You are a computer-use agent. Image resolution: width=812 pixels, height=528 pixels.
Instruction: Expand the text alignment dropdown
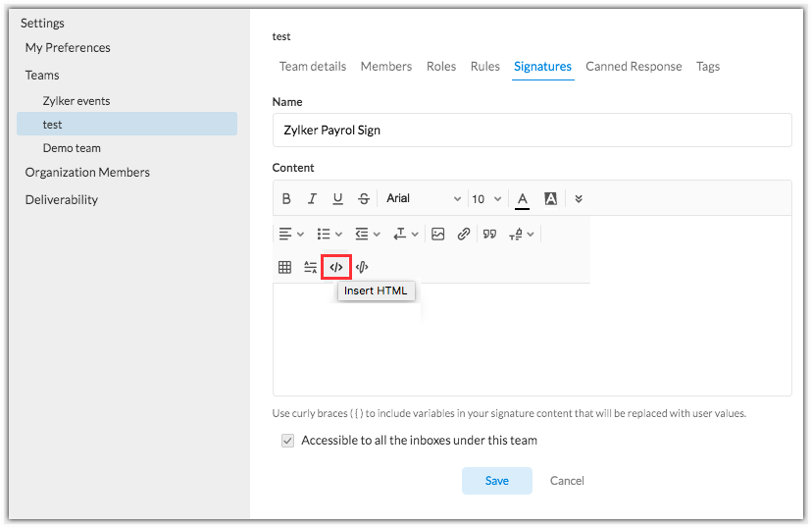point(291,235)
